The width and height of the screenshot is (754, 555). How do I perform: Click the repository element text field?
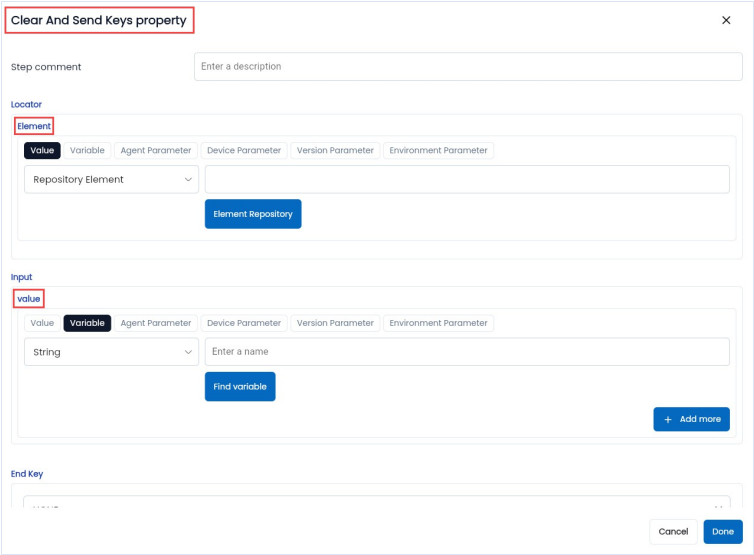click(467, 180)
